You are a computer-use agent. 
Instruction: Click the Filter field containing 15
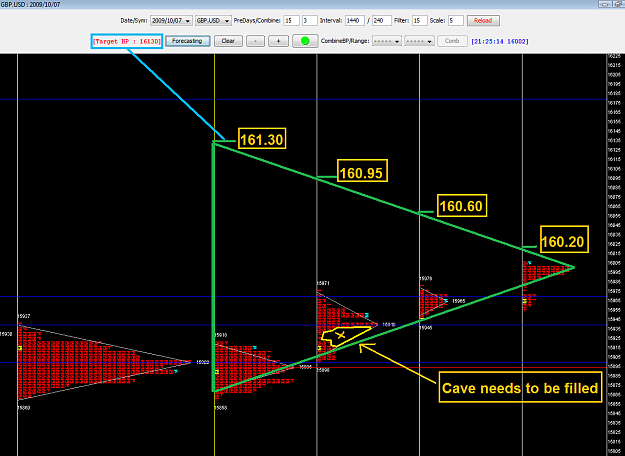(419, 20)
